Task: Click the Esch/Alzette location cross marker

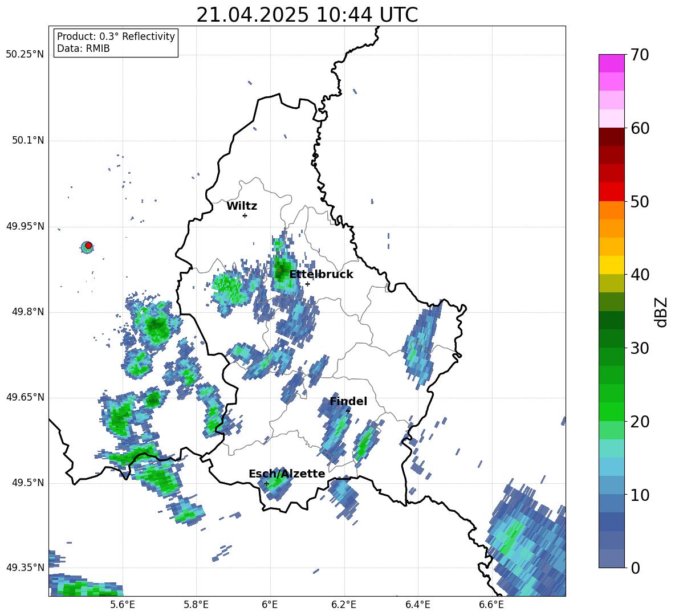Action: point(266,483)
